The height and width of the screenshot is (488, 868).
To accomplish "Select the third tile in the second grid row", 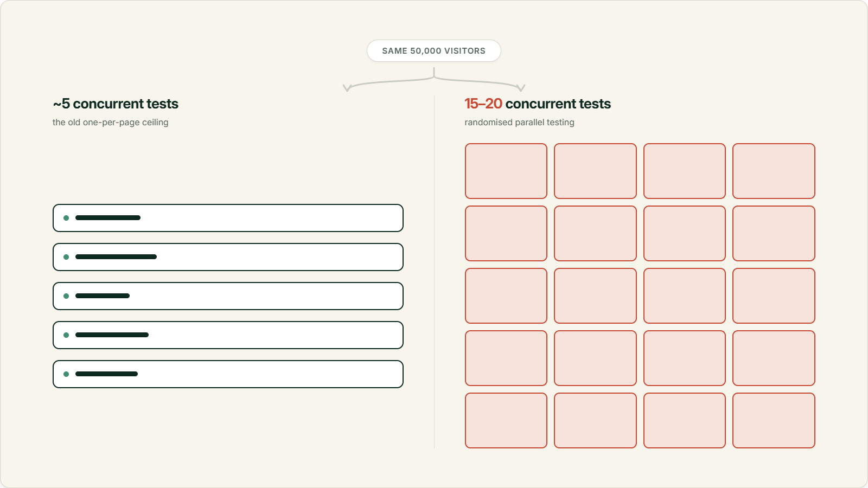I will pyautogui.click(x=685, y=233).
